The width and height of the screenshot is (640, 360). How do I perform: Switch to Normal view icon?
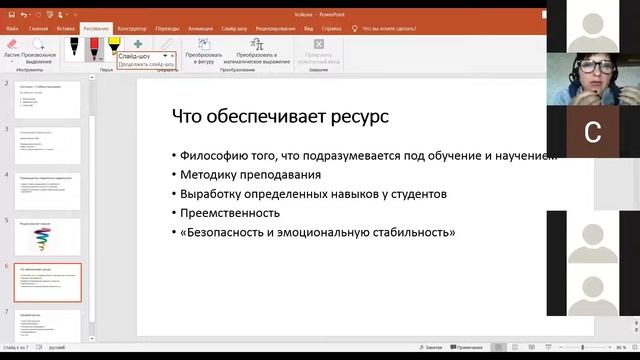498,347
